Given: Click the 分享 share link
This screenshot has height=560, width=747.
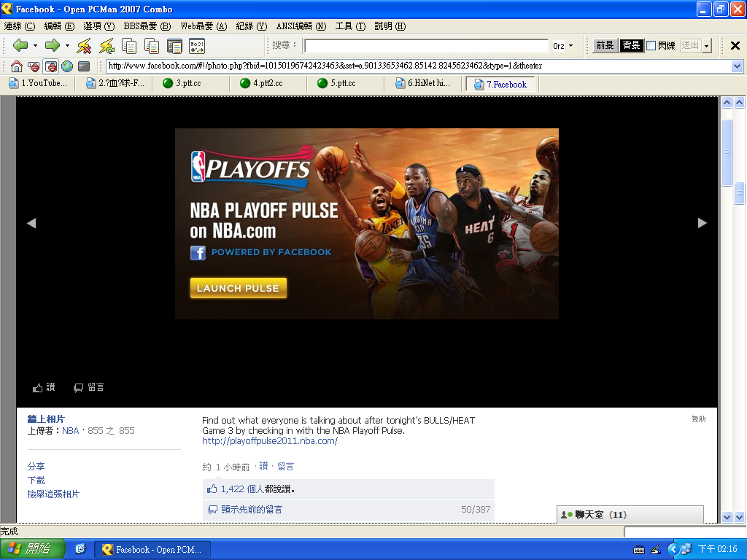Looking at the screenshot, I should point(36,467).
